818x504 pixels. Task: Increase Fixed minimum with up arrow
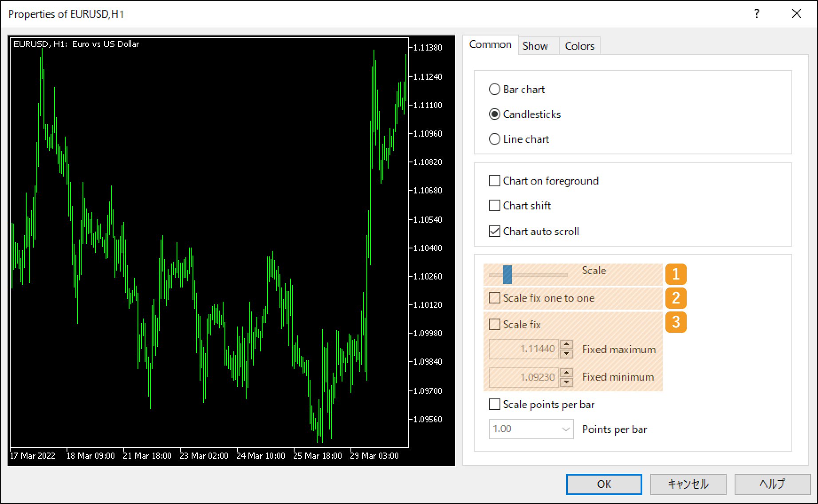(x=566, y=372)
